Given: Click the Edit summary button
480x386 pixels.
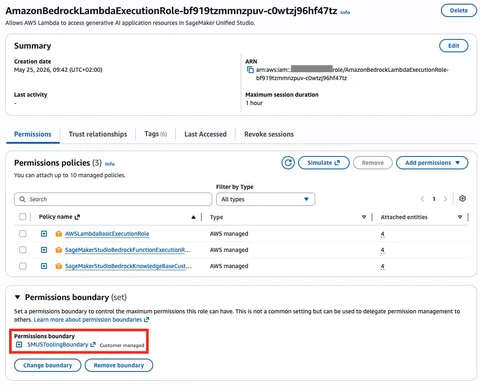Looking at the screenshot, I should point(453,46).
